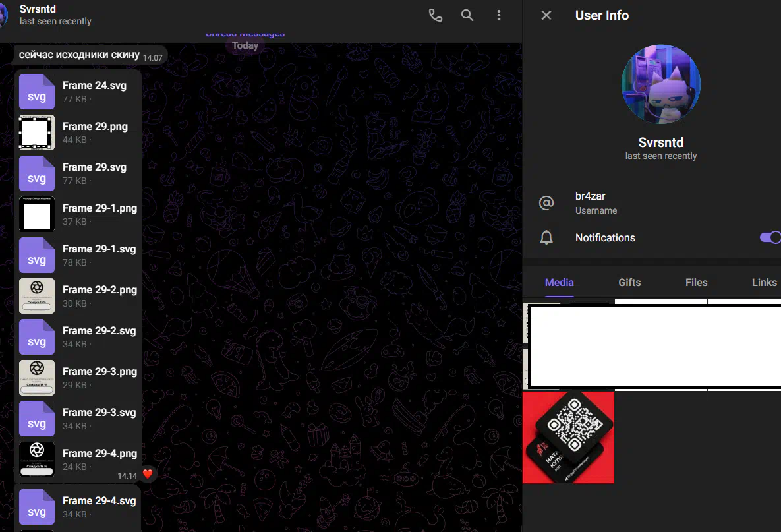Download Frame 29-3.svg file icon

37,419
